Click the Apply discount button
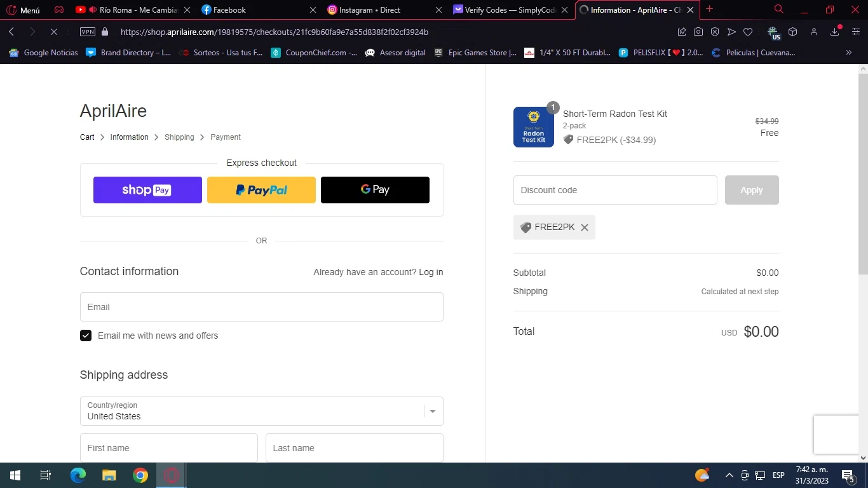This screenshot has height=488, width=868. (x=752, y=190)
